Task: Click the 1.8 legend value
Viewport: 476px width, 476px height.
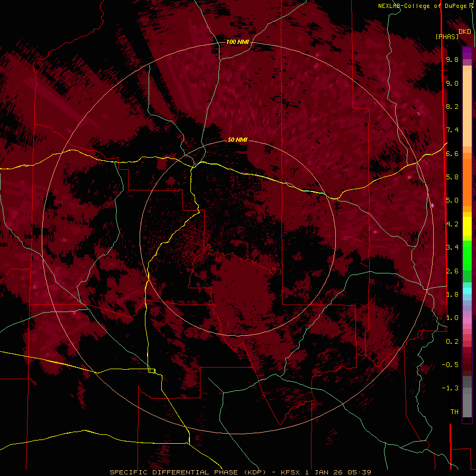Action: pos(452,295)
